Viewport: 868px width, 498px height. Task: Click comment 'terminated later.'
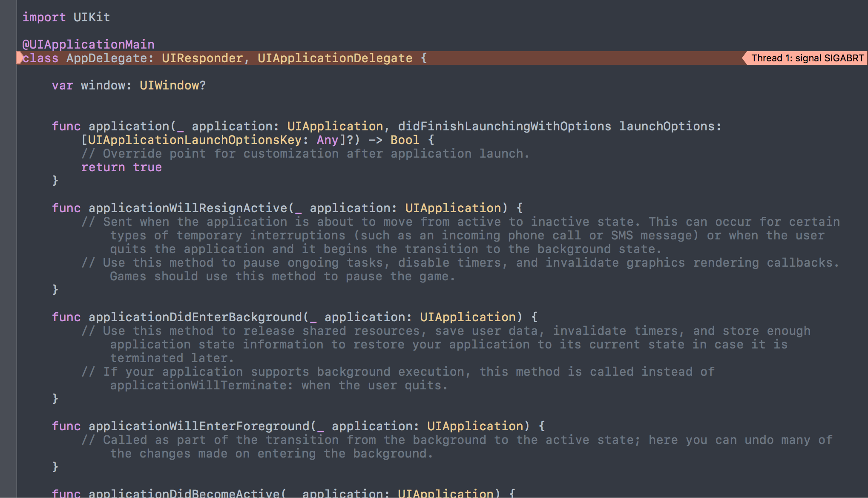point(172,358)
